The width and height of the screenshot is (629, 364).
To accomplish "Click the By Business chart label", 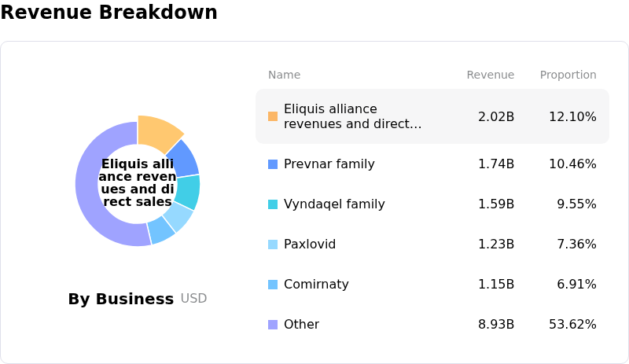I will pyautogui.click(x=120, y=299).
